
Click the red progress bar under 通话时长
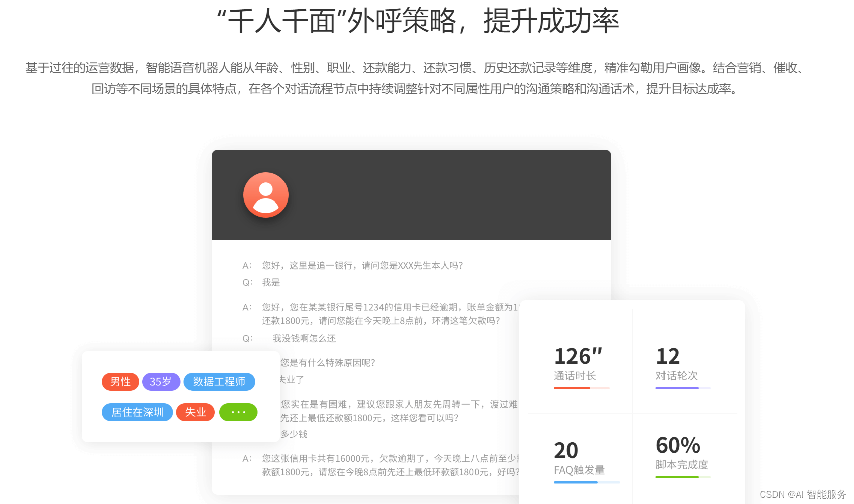[582, 388]
